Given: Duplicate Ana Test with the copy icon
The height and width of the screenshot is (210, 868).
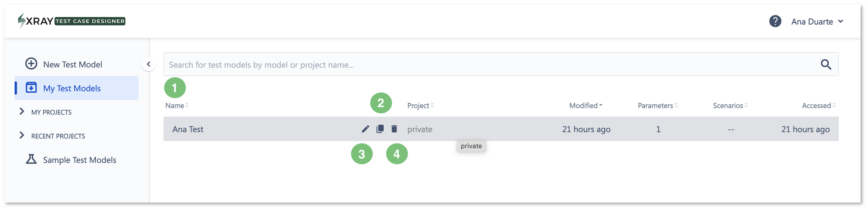Looking at the screenshot, I should click(x=380, y=129).
